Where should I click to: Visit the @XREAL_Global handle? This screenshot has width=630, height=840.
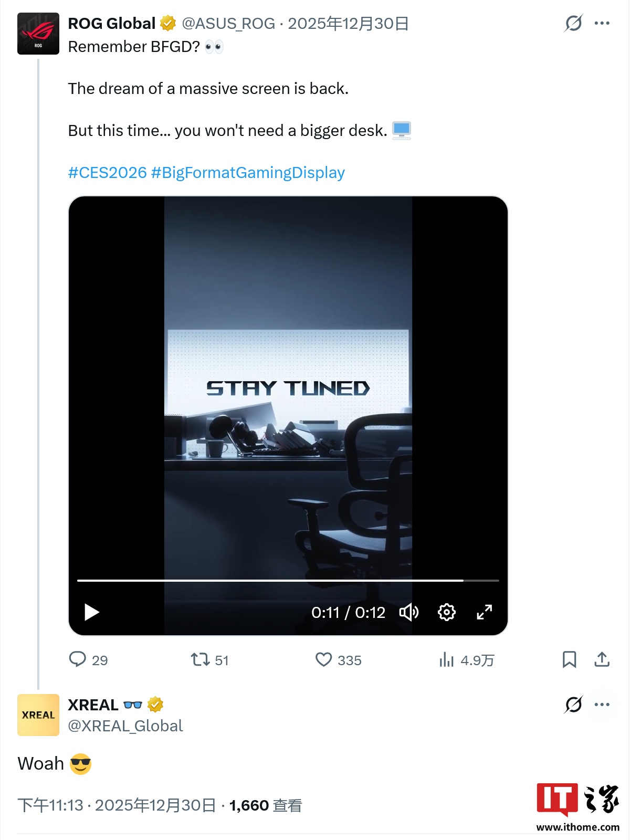tap(125, 726)
